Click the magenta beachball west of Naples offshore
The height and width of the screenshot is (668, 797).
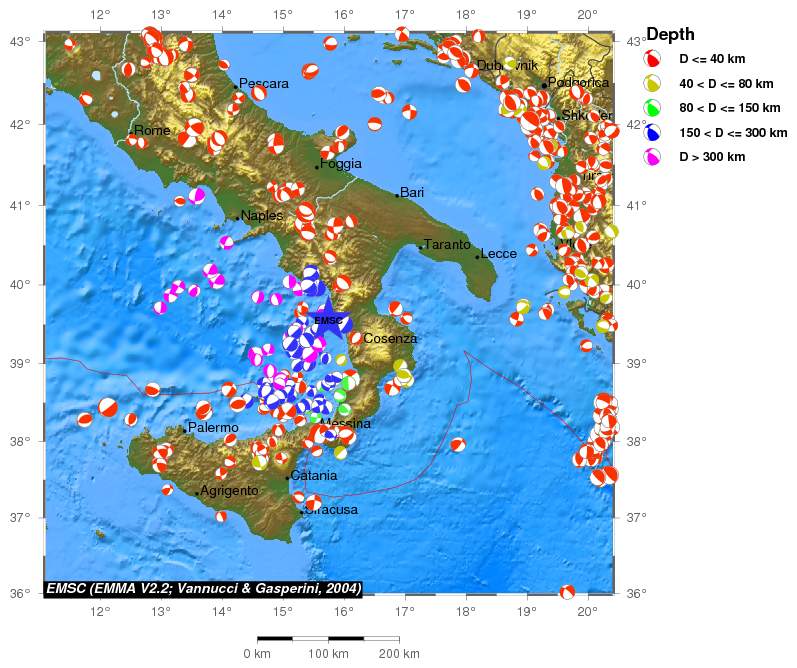197,196
